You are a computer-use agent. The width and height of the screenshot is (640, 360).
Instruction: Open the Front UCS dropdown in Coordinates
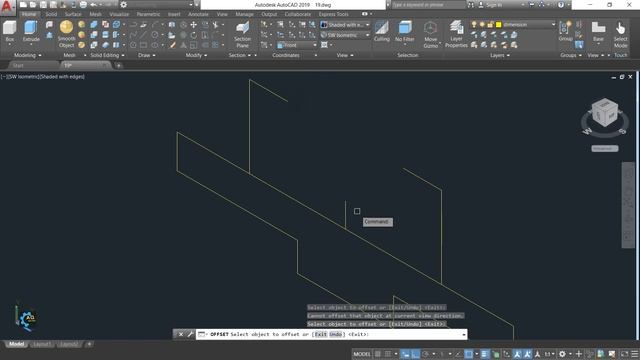tap(297, 45)
